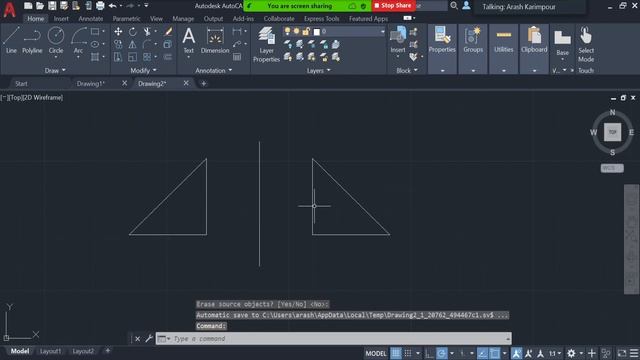Screen dimensions: 640x360
Task: Click the MODEL space button in status bar
Action: coord(376,353)
